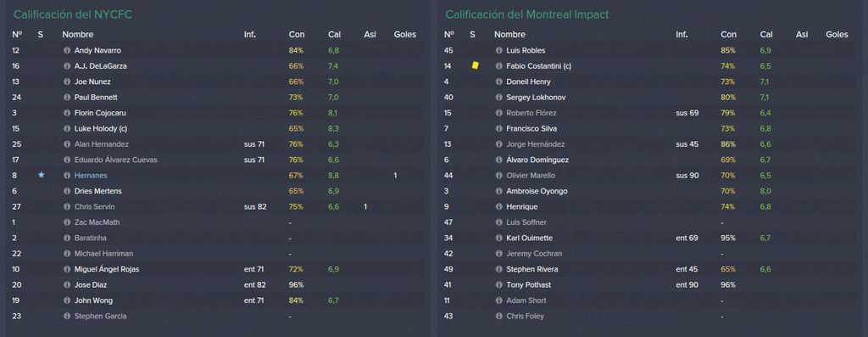Viewport: 868px width, 337px height.
Task: Click info icon next to Florin Cojocaru
Action: point(67,113)
